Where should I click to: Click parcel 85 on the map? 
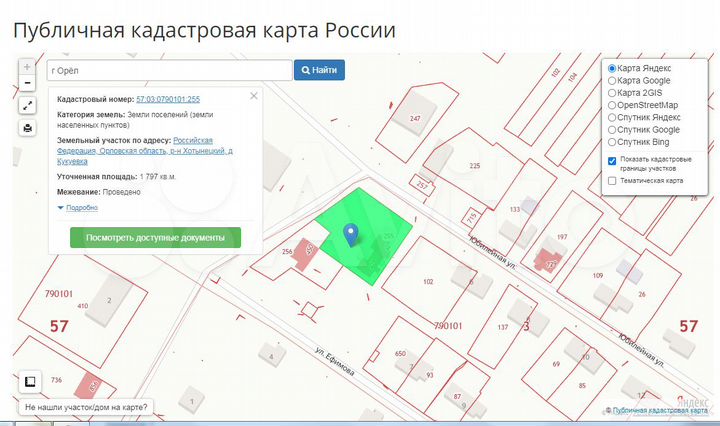[x=582, y=386]
